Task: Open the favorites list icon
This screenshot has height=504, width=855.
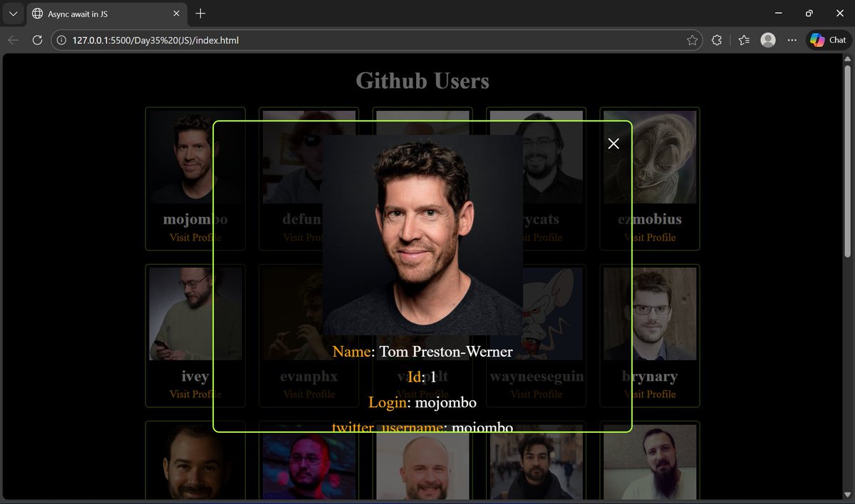Action: (744, 41)
